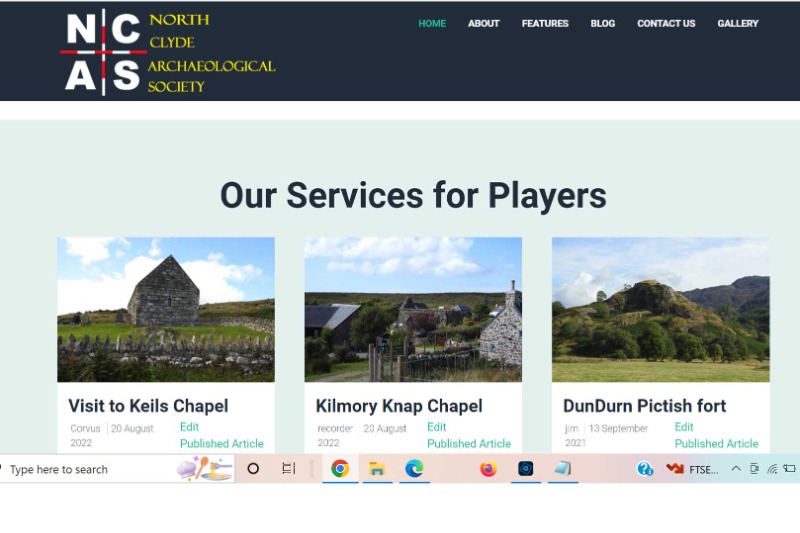The image size is (800, 533).
Task: Open Published Article for DunDurn Pictish fort
Action: coord(716,443)
